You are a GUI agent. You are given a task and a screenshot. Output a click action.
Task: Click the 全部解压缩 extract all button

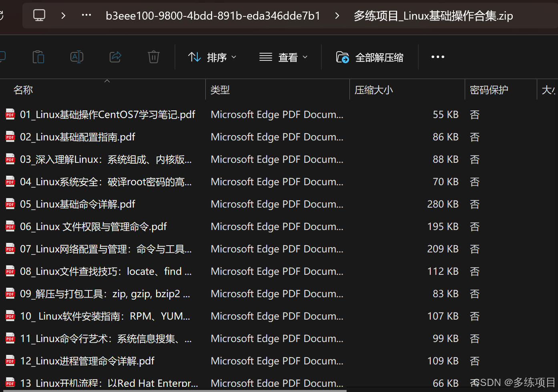[369, 57]
